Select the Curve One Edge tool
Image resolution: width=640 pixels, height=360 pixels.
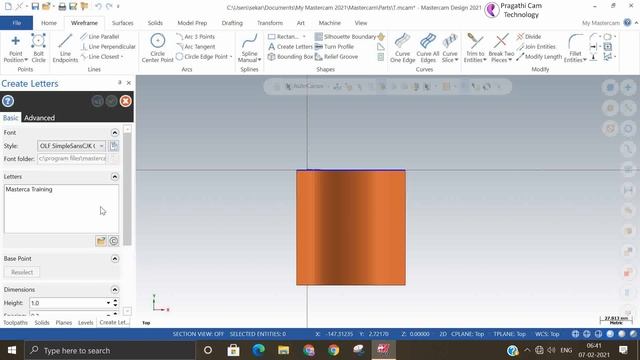(402, 48)
